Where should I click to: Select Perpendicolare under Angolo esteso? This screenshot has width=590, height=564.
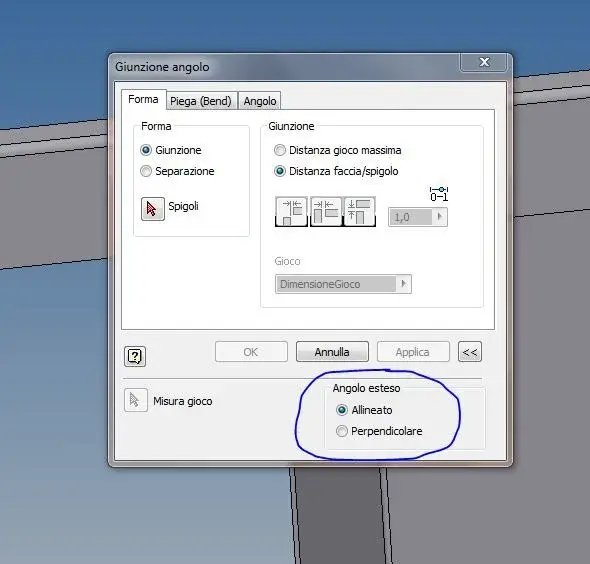342,431
